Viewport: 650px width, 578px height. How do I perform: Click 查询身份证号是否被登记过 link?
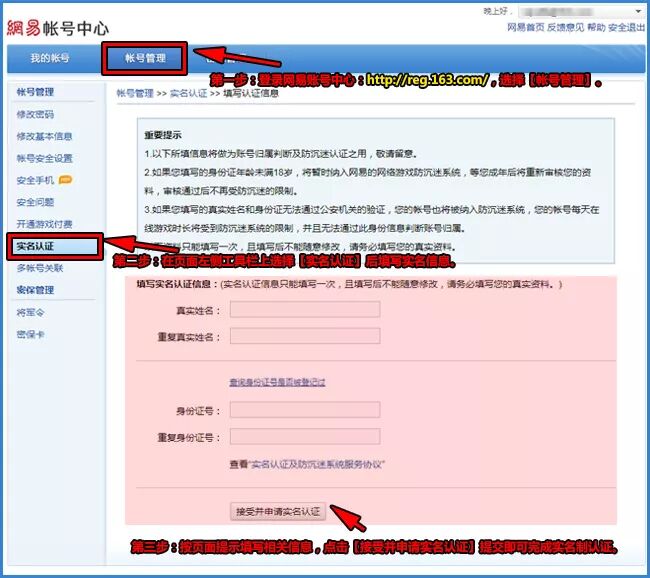(x=277, y=382)
